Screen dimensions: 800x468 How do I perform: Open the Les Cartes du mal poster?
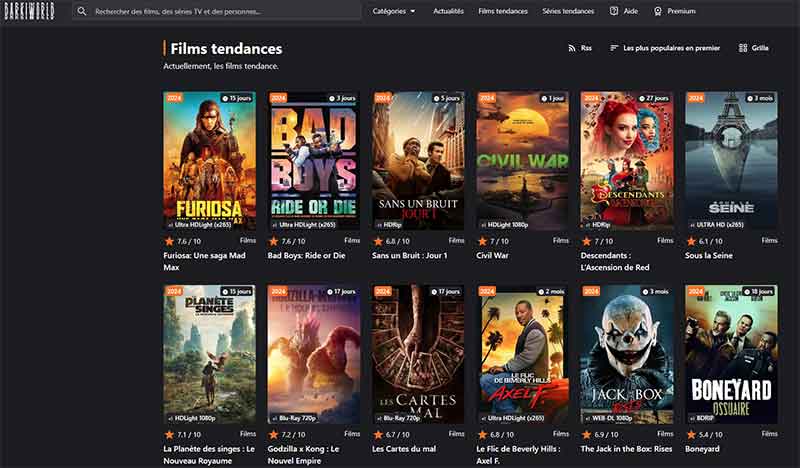(x=418, y=354)
